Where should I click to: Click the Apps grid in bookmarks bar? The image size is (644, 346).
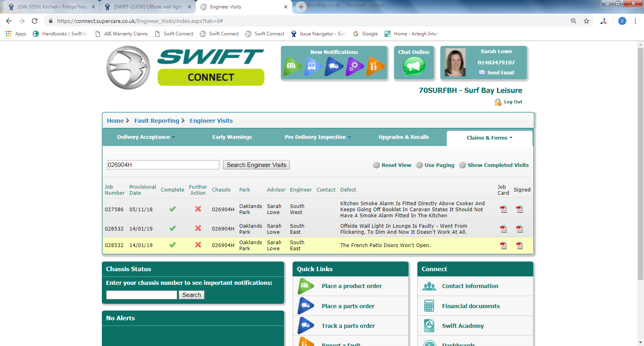pyautogui.click(x=8, y=34)
